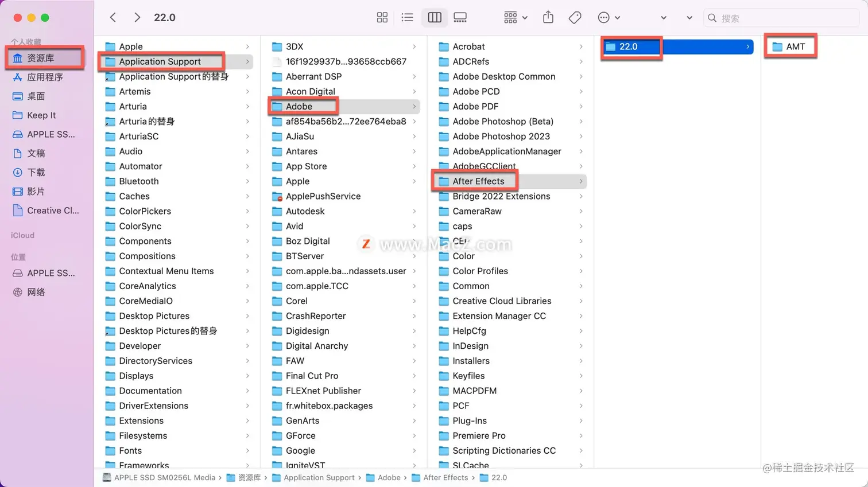Image resolution: width=868 pixels, height=487 pixels.
Task: Expand the Adobe Photoshop 2023 chevron
Action: pos(581,137)
